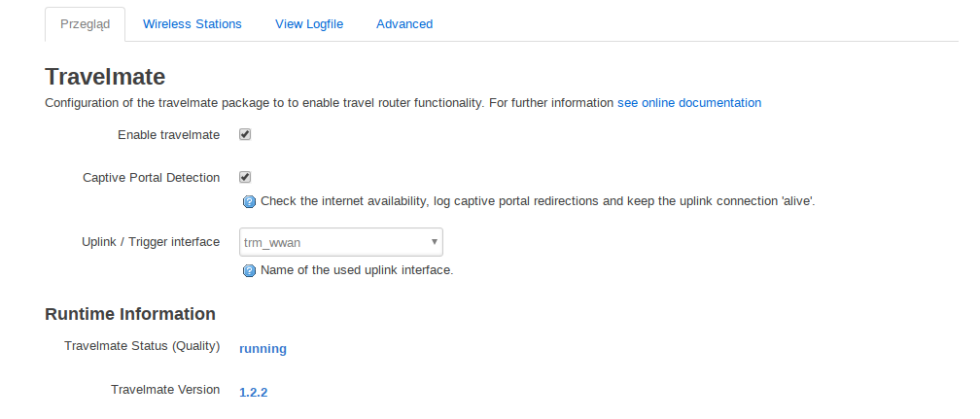Toggle the Captive Portal Detection checkbox
Viewport: 980px width, 419px height.
coord(245,177)
